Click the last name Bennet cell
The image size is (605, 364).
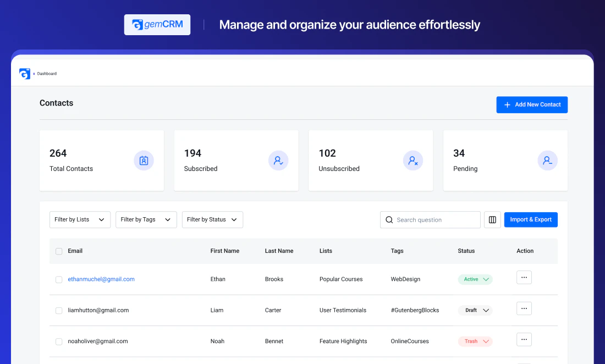[274, 341]
